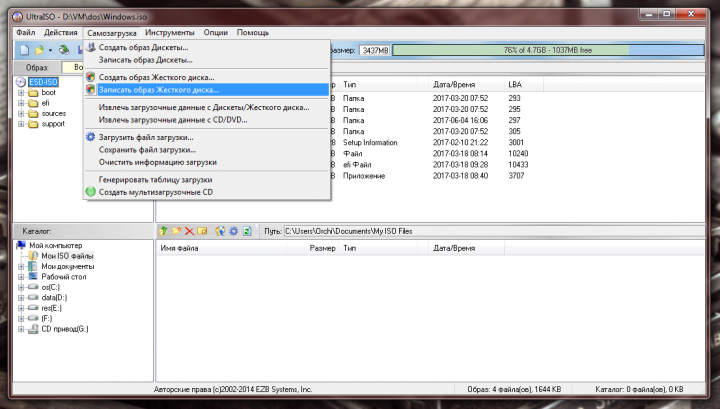Expand the support folder node
The width and height of the screenshot is (720, 409).
[21, 124]
